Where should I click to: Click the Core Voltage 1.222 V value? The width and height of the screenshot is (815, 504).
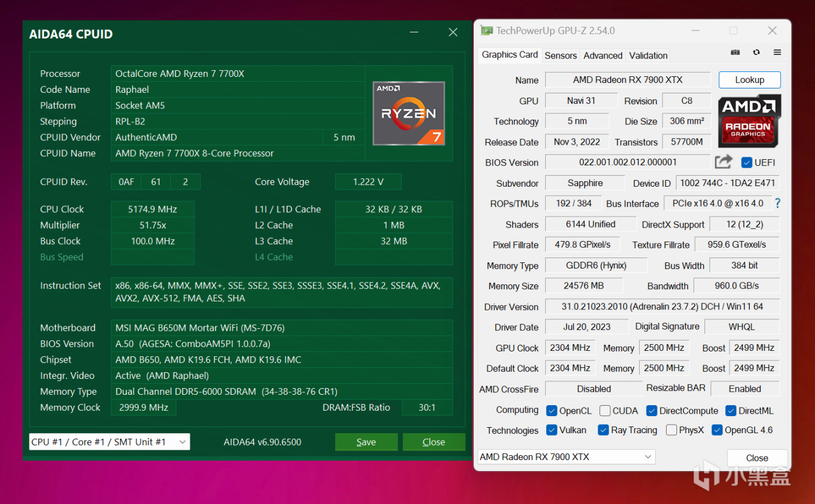tap(368, 182)
